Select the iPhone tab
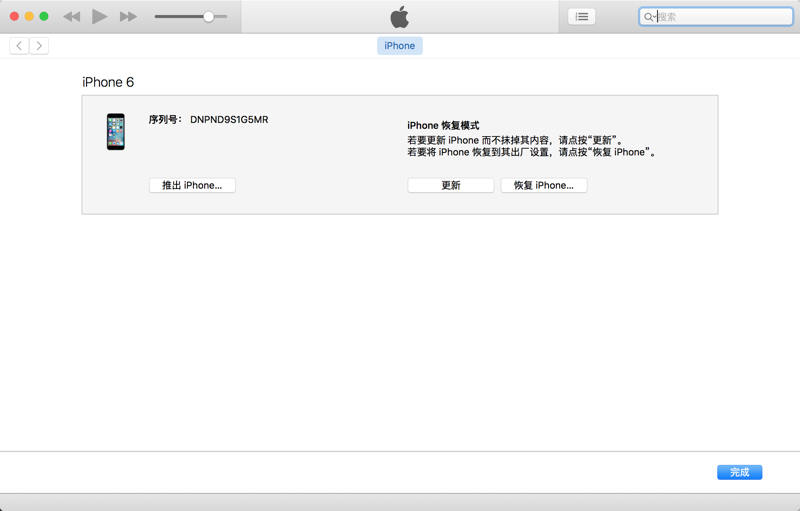This screenshot has width=800, height=511. coord(399,46)
